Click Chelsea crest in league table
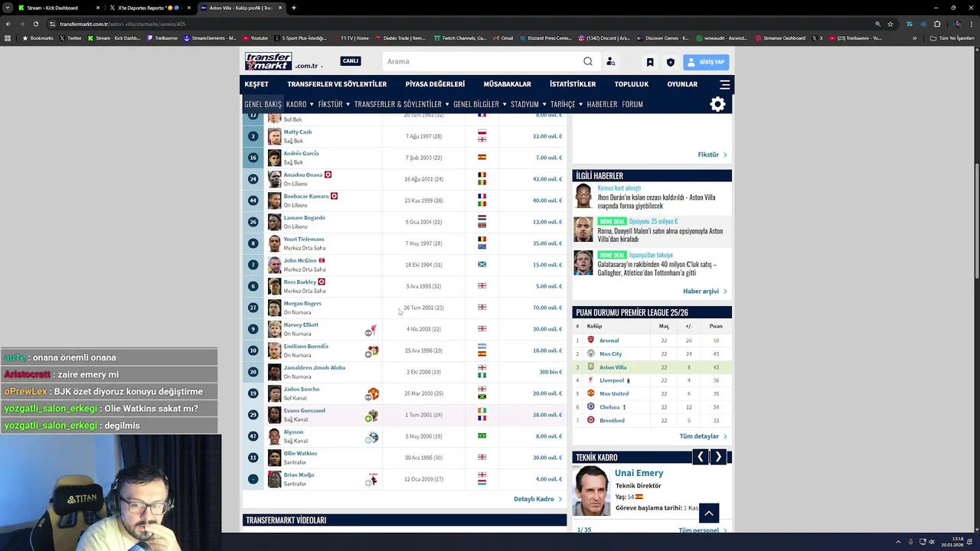 point(590,407)
